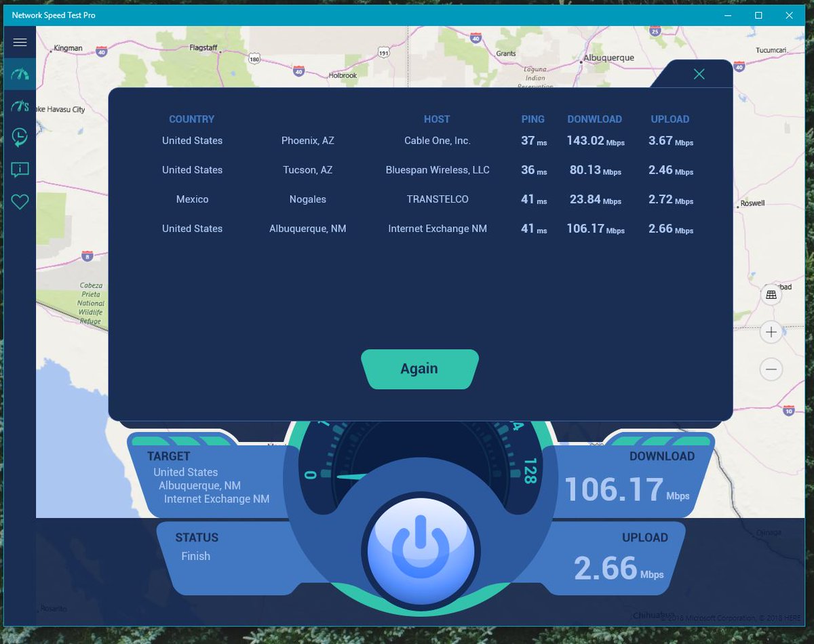Zoom out on the map
Image resolution: width=814 pixels, height=644 pixels.
[771, 369]
